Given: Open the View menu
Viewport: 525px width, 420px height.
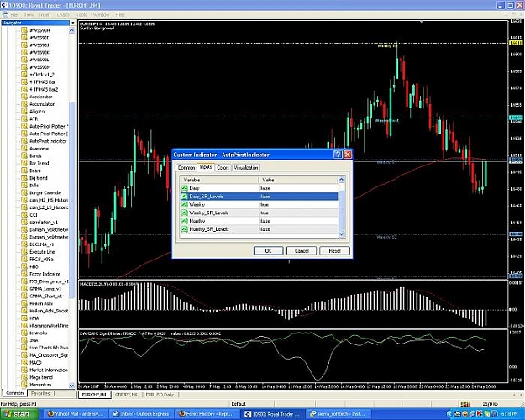Looking at the screenshot, I should pos(29,15).
